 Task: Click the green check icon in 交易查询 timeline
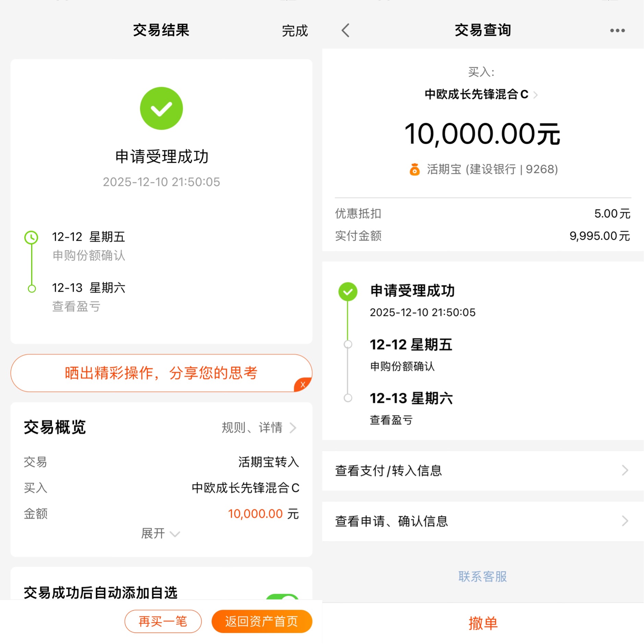point(348,291)
